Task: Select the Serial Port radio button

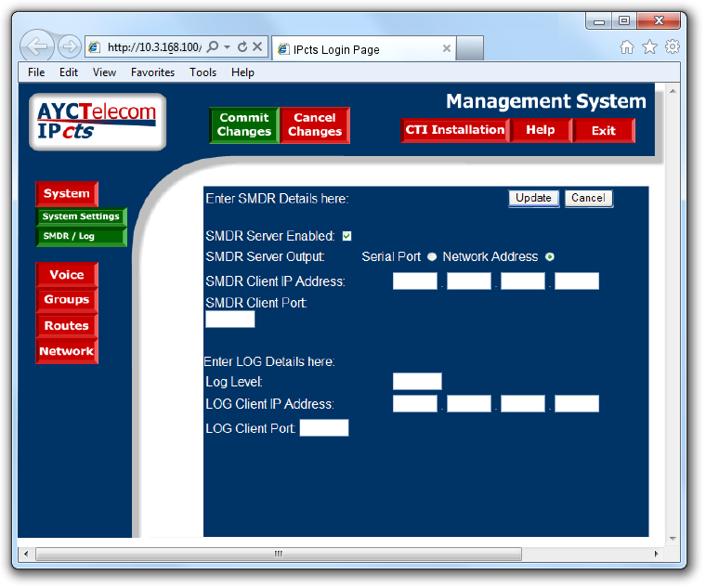Action: [432, 257]
